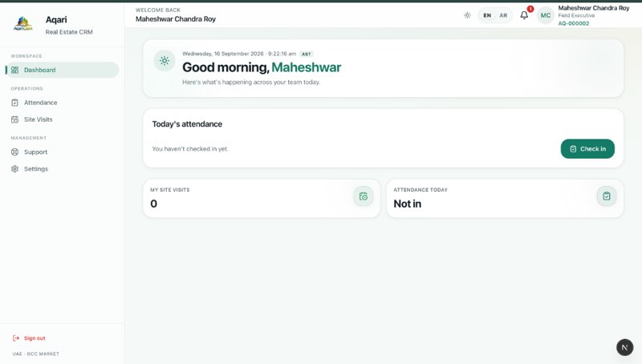The height and width of the screenshot is (364, 642).
Task: Click the Wednesday date and time text
Action: click(239, 54)
